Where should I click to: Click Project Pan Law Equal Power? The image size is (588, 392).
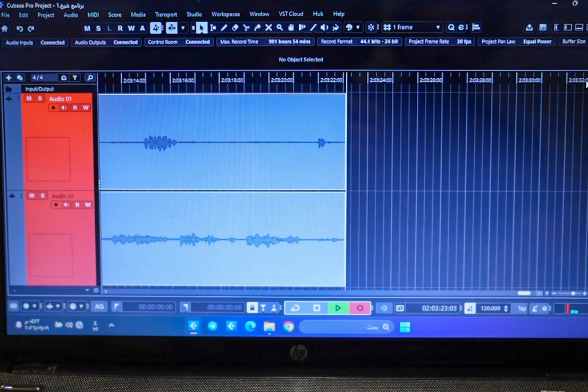click(516, 41)
